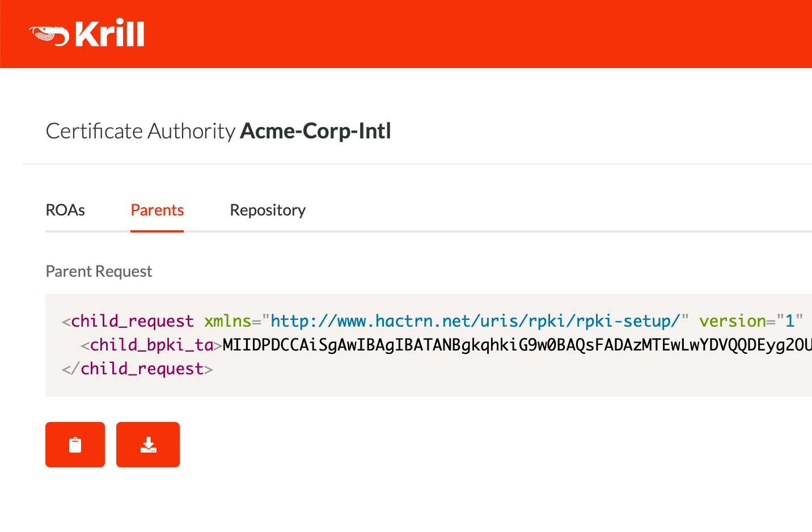The image size is (812, 532).
Task: Click the Certificate Authority heading text
Action: pyautogui.click(x=140, y=131)
